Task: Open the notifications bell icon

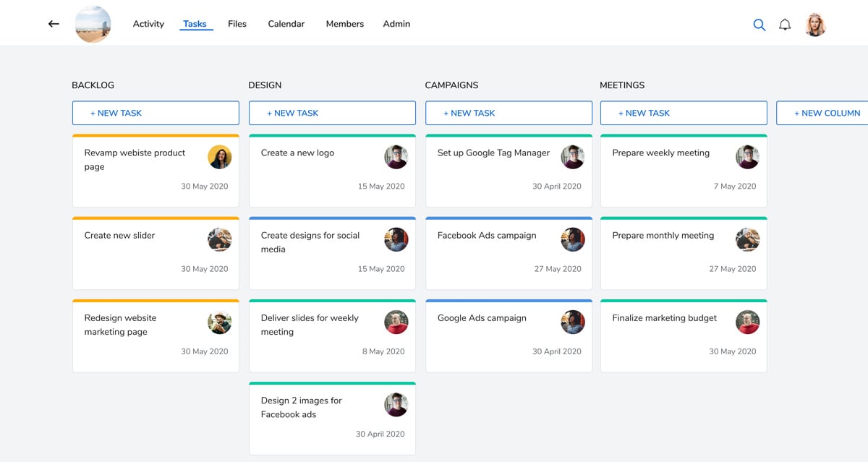Action: pyautogui.click(x=785, y=25)
